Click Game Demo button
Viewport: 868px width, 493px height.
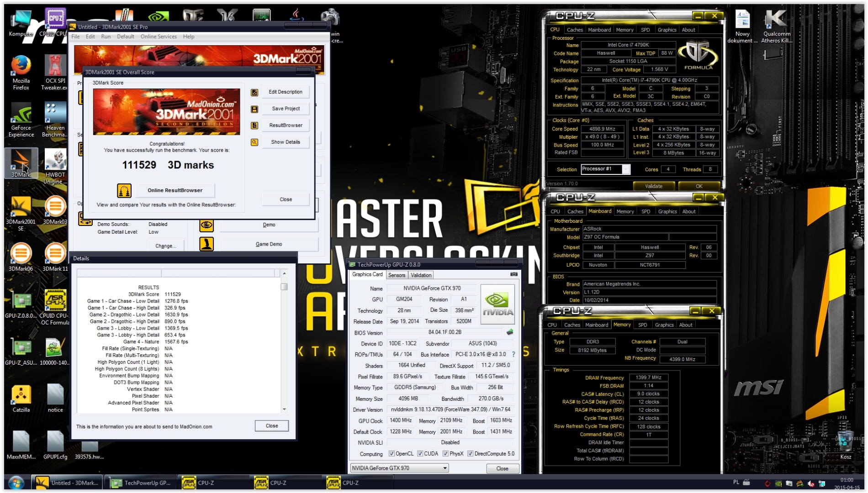click(269, 244)
